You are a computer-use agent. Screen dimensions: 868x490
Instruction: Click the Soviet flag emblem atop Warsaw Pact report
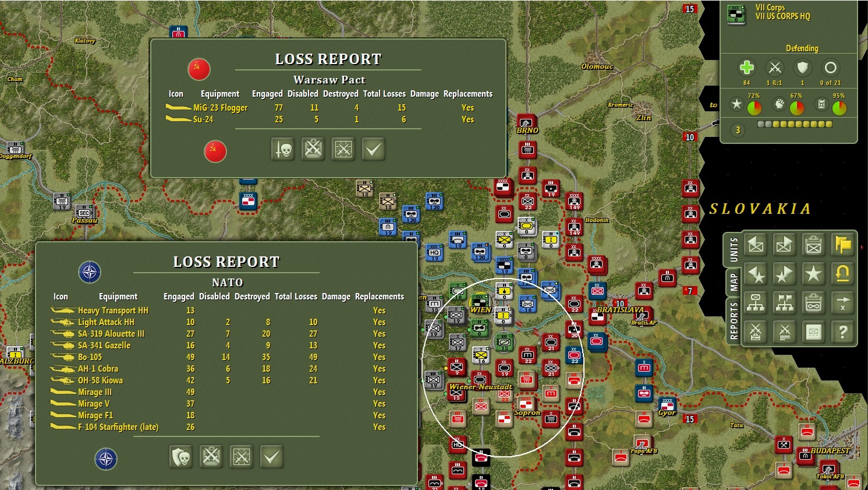[x=199, y=69]
